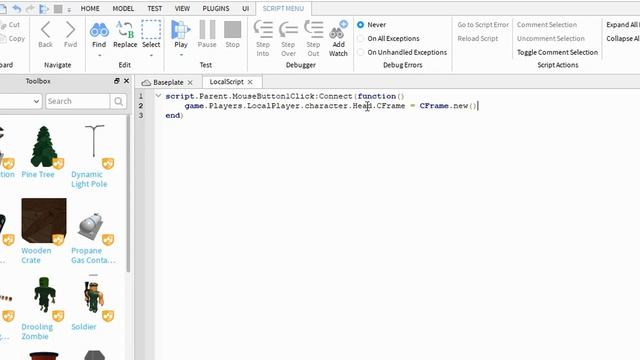
Task: Collapse the function fold on line 1
Action: (x=158, y=96)
